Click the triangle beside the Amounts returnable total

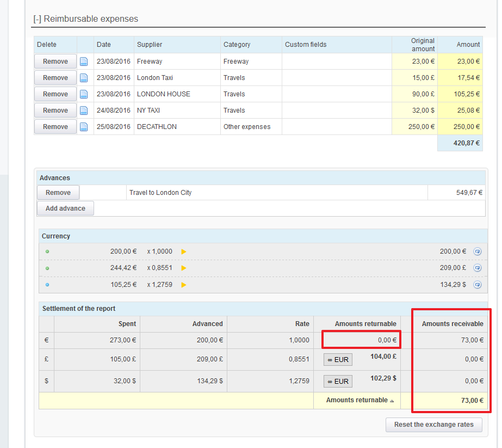pyautogui.click(x=392, y=401)
